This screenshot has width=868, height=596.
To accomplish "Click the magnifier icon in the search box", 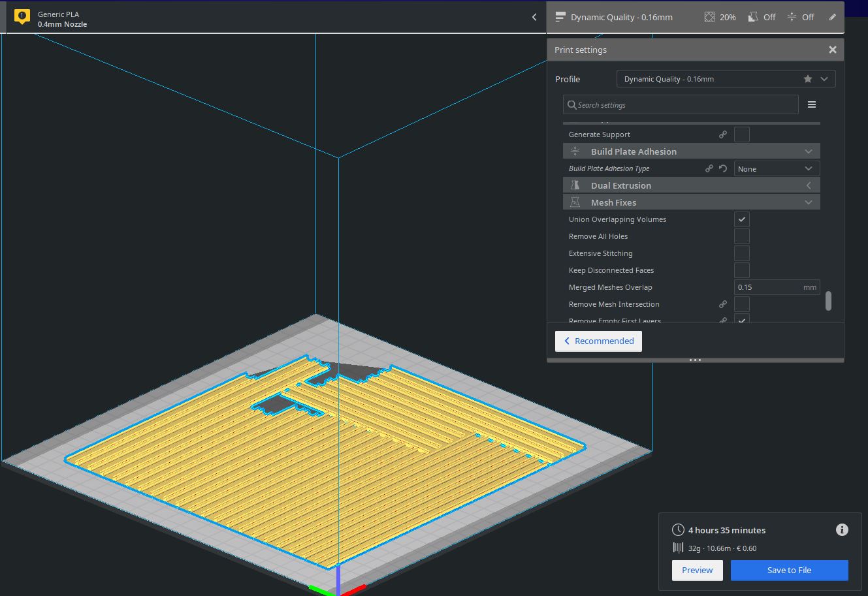I will (x=572, y=104).
